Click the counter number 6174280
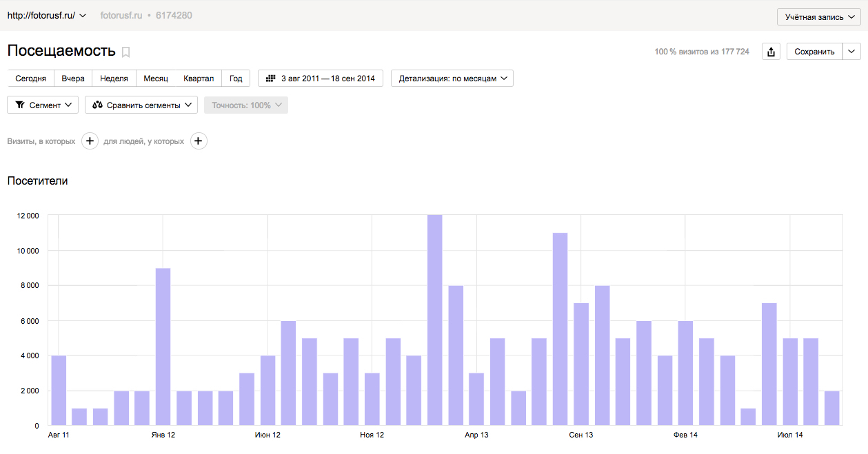 tap(174, 15)
